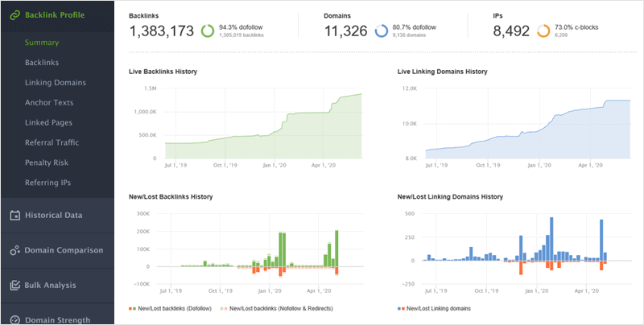
Task: Select Anchor Texts in the sidebar
Action: point(49,103)
